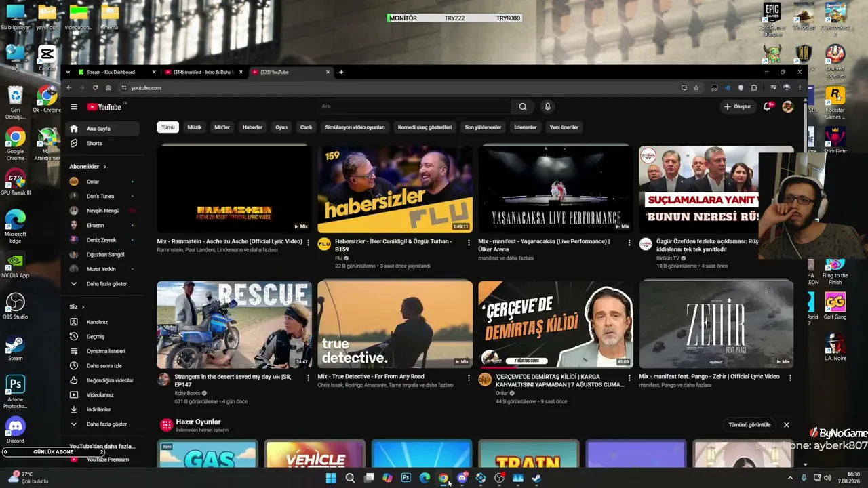Viewport: 868px width, 488px height.
Task: Launch OBS Studio desktop shortcut
Action: (15, 306)
